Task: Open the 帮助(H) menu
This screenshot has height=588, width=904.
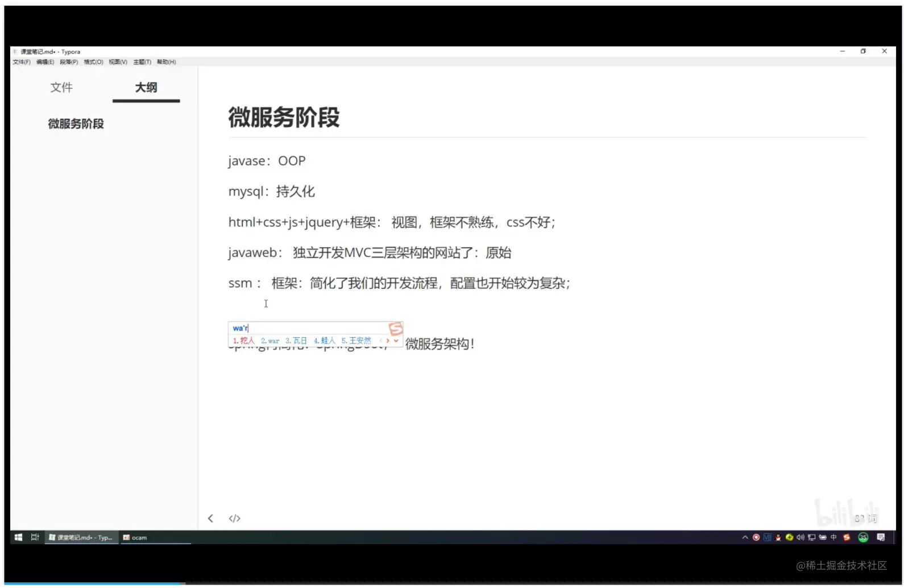Action: (x=167, y=62)
